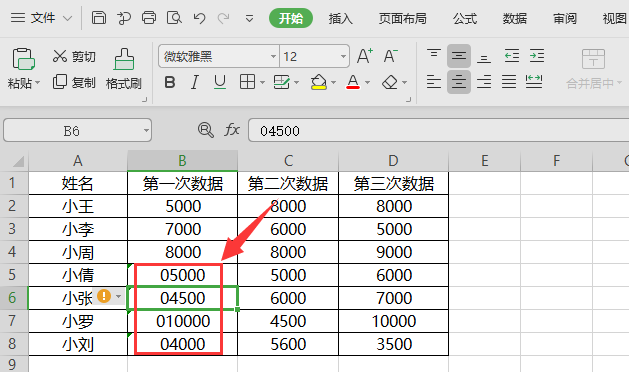Toggle Italic formatting
This screenshot has height=372, width=629.
pos(195,82)
